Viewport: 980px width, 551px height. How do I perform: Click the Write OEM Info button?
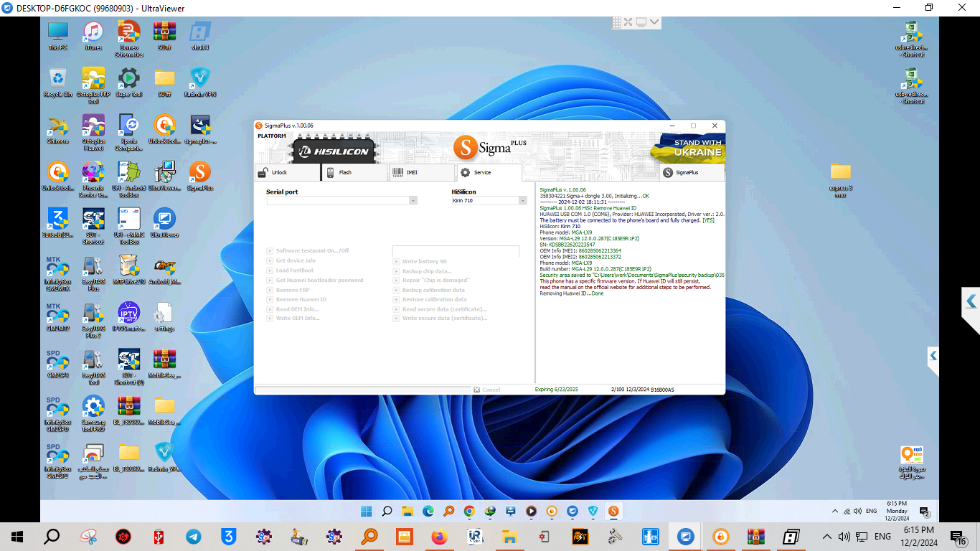(x=293, y=319)
